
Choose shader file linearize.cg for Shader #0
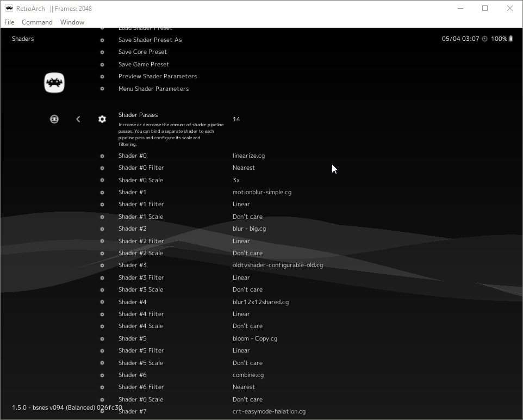[249, 156]
